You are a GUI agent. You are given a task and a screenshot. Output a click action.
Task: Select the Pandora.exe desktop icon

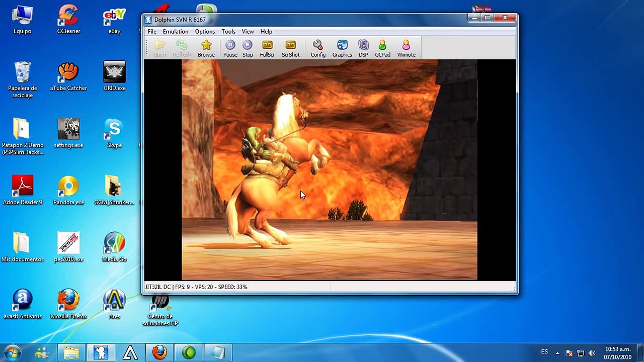pos(68,190)
